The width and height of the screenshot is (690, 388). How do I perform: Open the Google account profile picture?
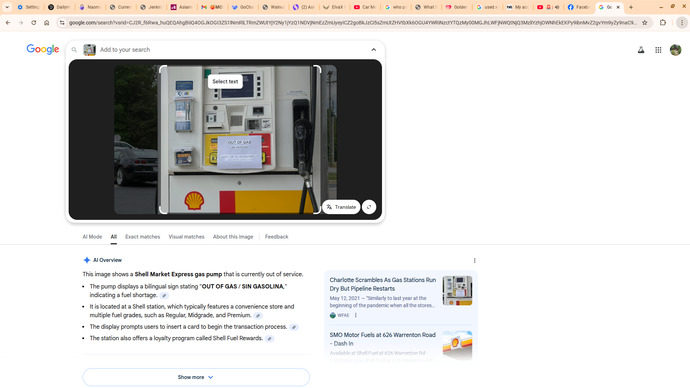tap(675, 50)
